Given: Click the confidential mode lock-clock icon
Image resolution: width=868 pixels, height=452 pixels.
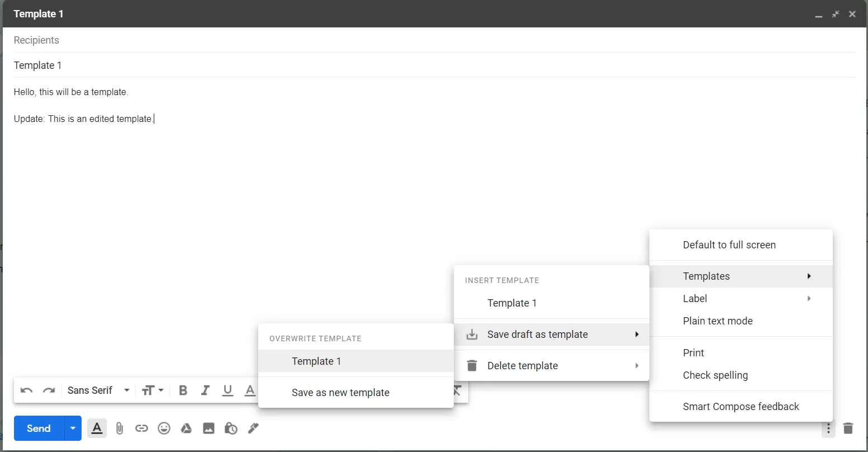Looking at the screenshot, I should [231, 429].
